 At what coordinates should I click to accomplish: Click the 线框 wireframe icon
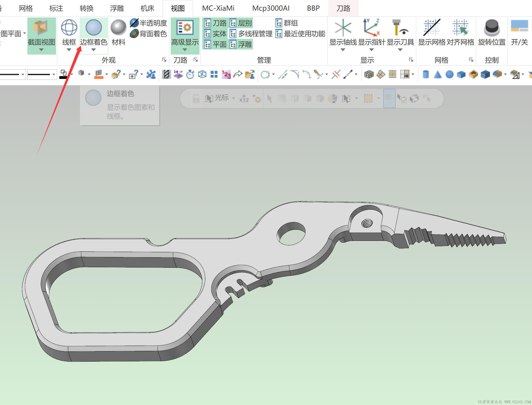69,27
